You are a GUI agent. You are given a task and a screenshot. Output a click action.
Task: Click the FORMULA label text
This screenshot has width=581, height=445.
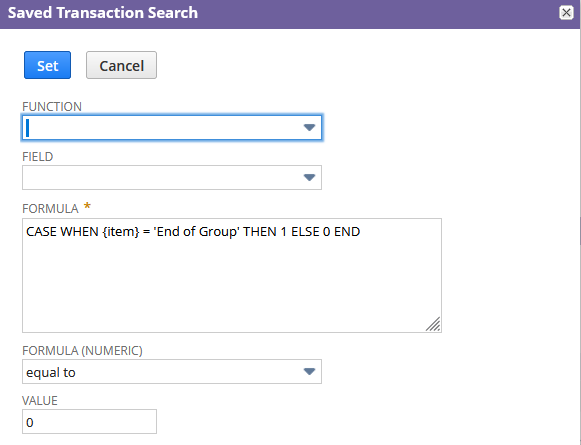click(x=50, y=209)
